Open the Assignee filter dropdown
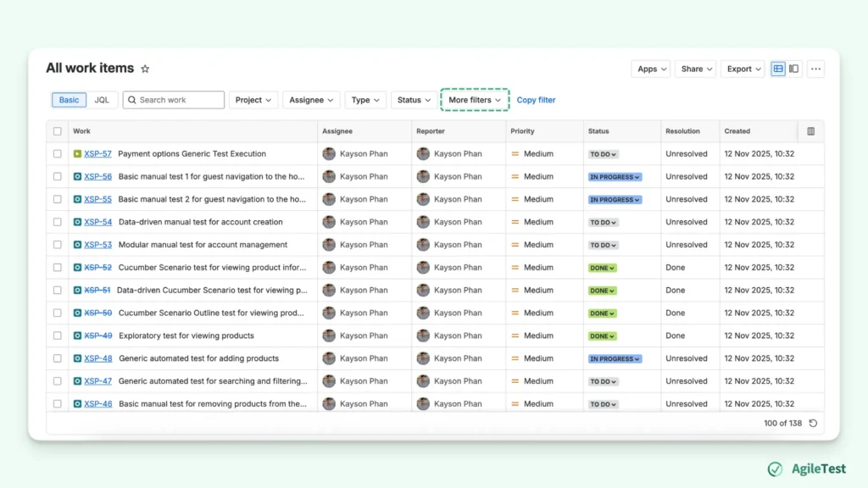Image resolution: width=868 pixels, height=488 pixels. pyautogui.click(x=311, y=100)
